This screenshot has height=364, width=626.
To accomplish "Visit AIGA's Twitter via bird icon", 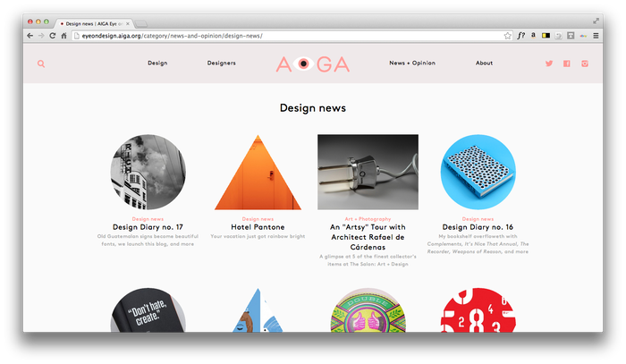I will pos(549,63).
